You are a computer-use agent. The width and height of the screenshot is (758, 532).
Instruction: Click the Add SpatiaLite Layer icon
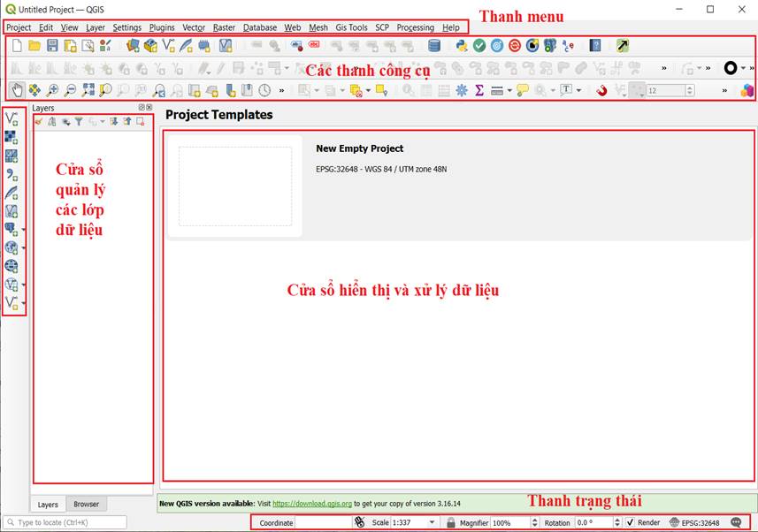pos(11,193)
